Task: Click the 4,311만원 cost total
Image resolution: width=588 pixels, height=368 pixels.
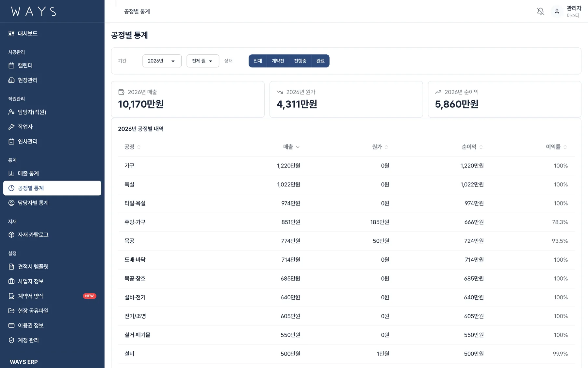Action: tap(297, 104)
